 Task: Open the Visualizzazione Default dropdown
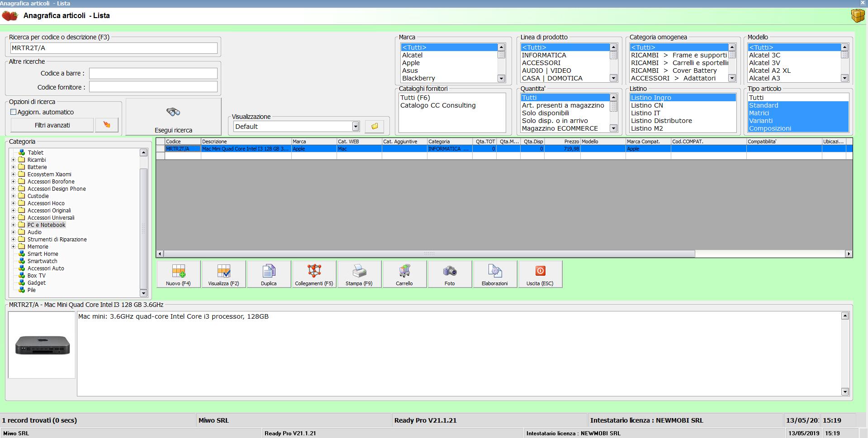pos(356,127)
